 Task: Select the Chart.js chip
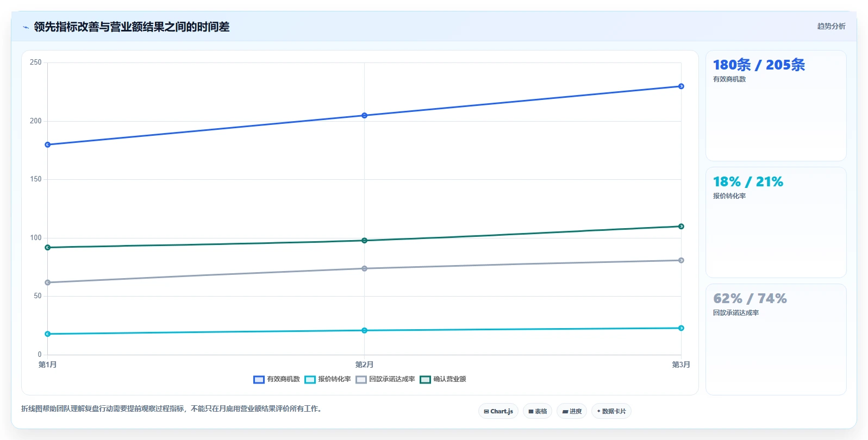pyautogui.click(x=498, y=411)
